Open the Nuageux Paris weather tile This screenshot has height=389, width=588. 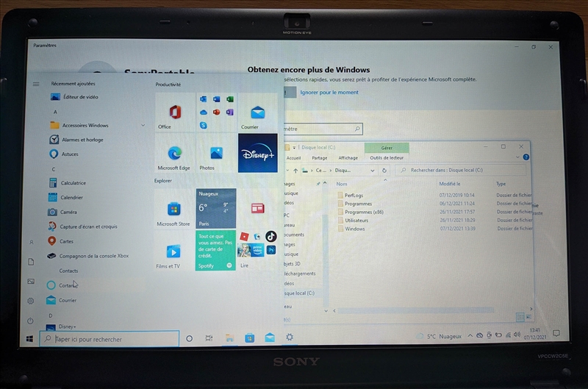[x=216, y=209]
